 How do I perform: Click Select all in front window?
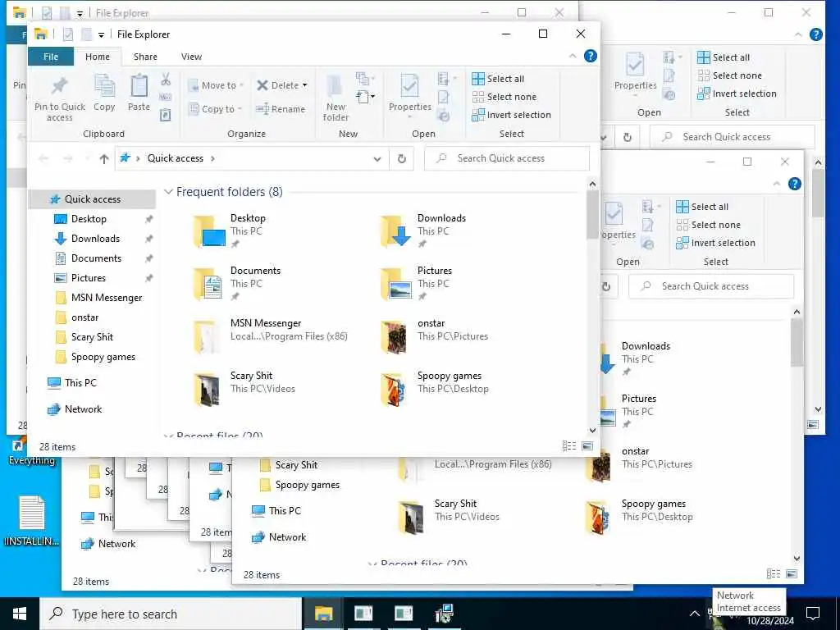[498, 79]
